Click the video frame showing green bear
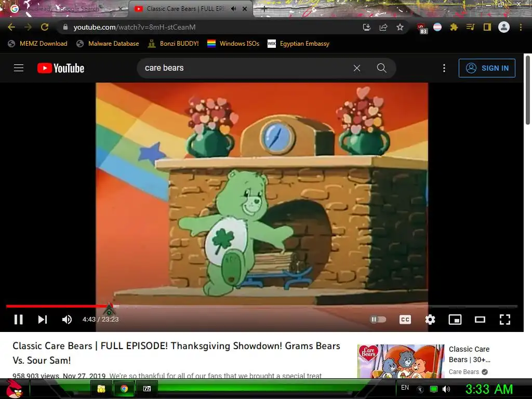This screenshot has width=532, height=399. (x=262, y=193)
